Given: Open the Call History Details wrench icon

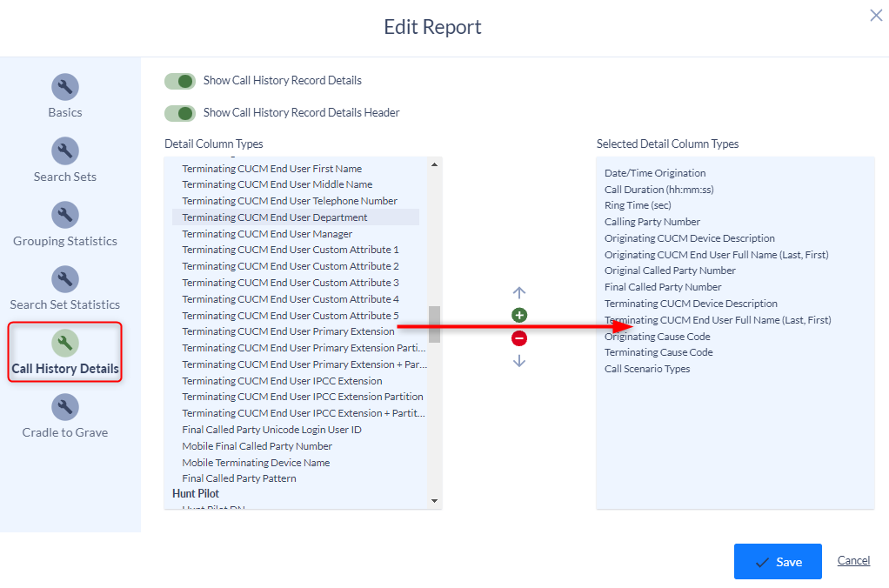Looking at the screenshot, I should 65,343.
